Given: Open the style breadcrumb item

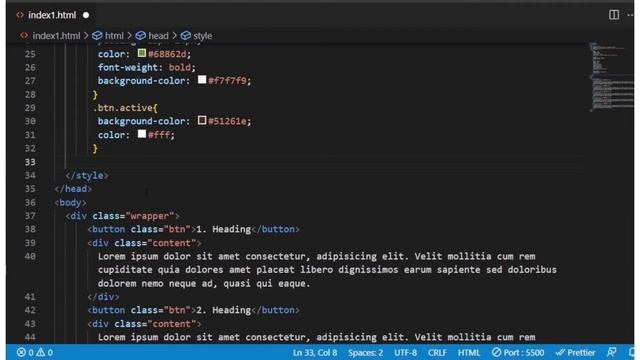Looking at the screenshot, I should click(x=202, y=36).
